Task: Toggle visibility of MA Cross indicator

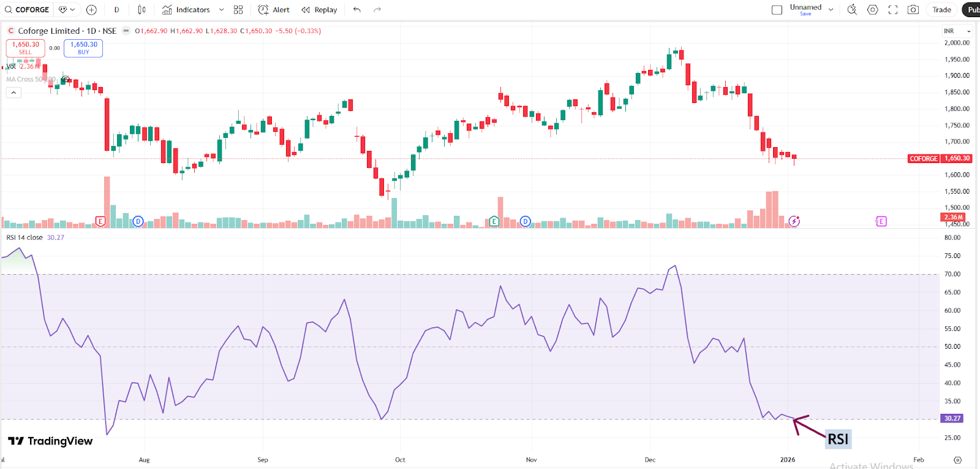Action: point(65,80)
